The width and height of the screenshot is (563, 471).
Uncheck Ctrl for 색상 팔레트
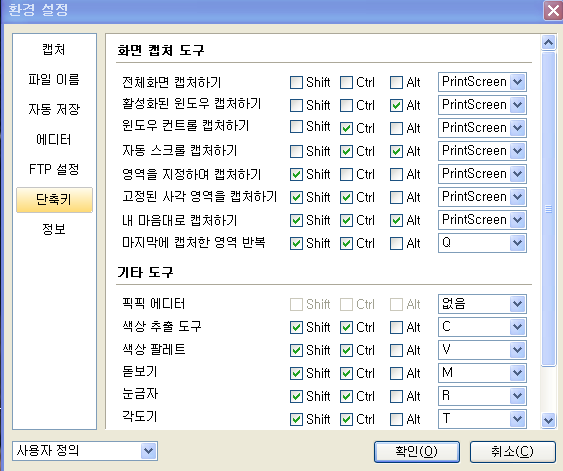pos(346,350)
